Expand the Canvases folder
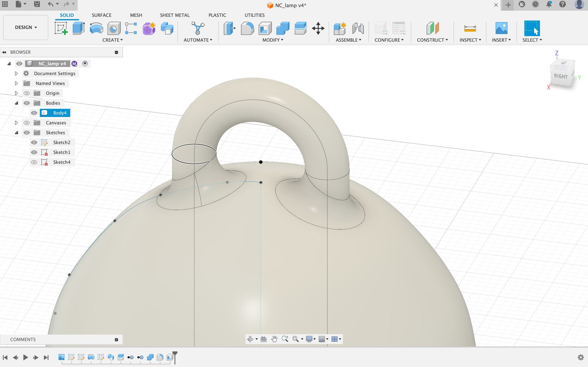Viewport: 588px width, 367px height. tap(16, 123)
